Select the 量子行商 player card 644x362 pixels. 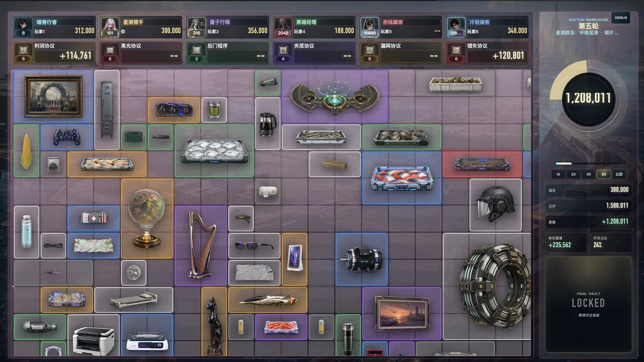(x=227, y=27)
